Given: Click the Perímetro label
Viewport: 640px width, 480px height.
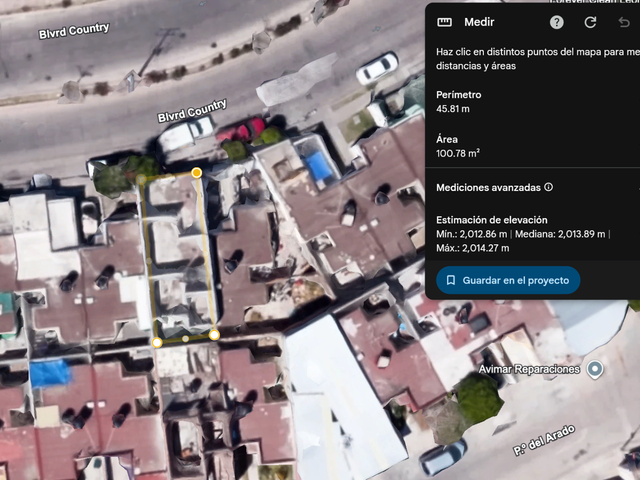Looking at the screenshot, I should (458, 95).
